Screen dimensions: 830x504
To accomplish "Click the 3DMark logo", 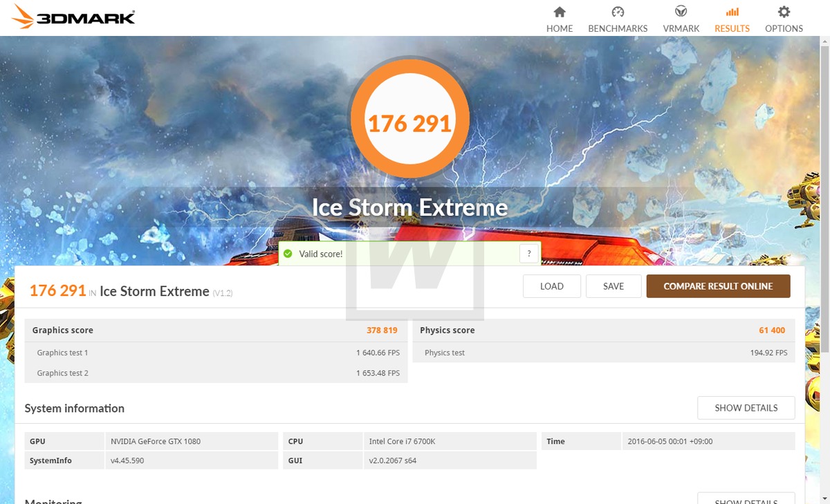I will tap(73, 17).
